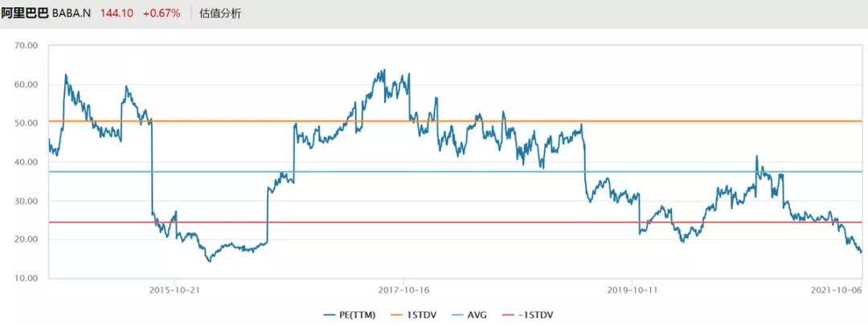
Task: Click the 60.00 y-axis label
Action: click(27, 84)
